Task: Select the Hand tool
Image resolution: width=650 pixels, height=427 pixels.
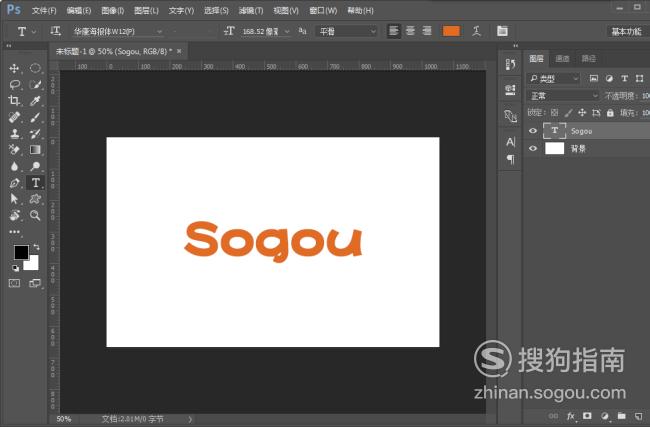Action: pos(14,215)
